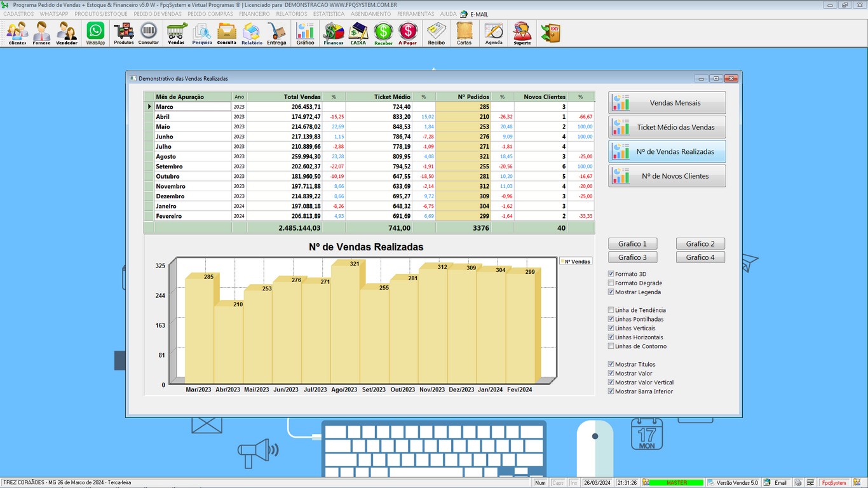
Task: Click the CAIXA toolbar icon
Action: click(x=358, y=33)
